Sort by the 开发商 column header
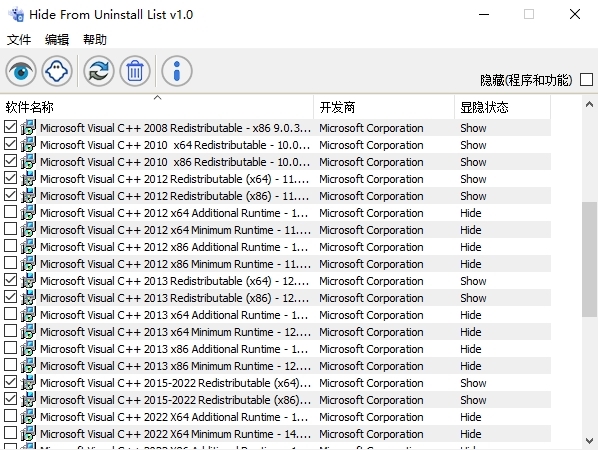598x450 pixels. point(384,107)
